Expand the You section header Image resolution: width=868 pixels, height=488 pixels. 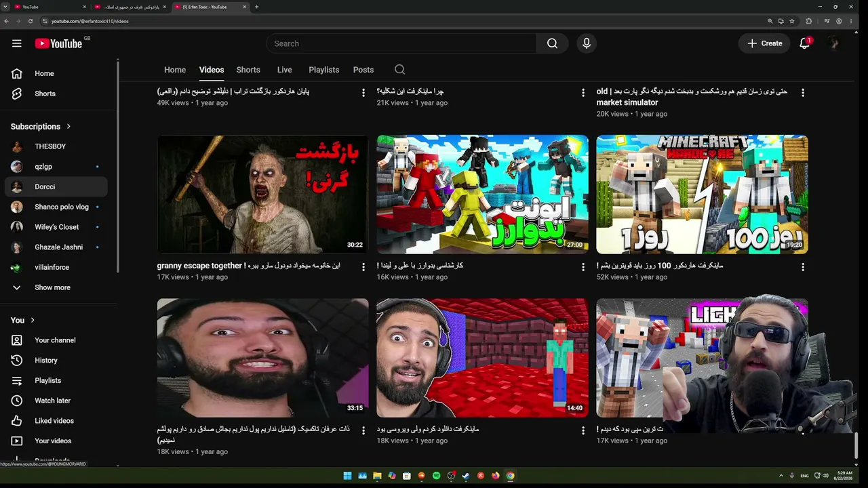(x=22, y=320)
